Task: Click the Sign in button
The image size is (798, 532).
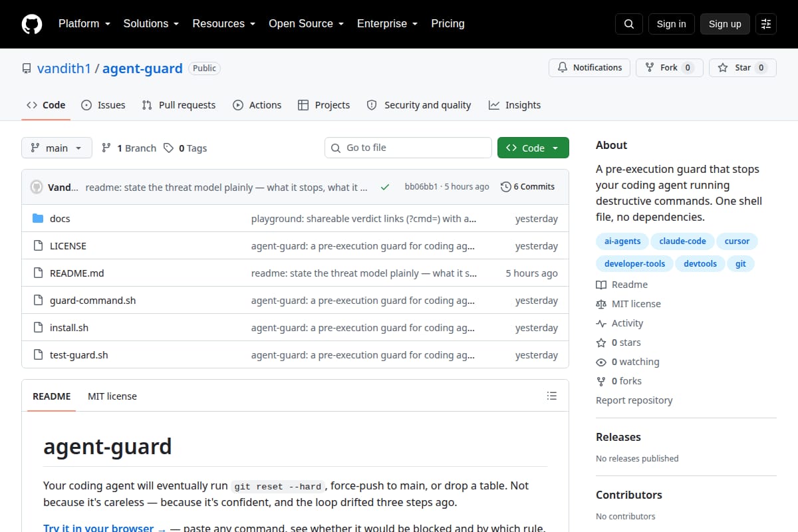Action: [671, 24]
